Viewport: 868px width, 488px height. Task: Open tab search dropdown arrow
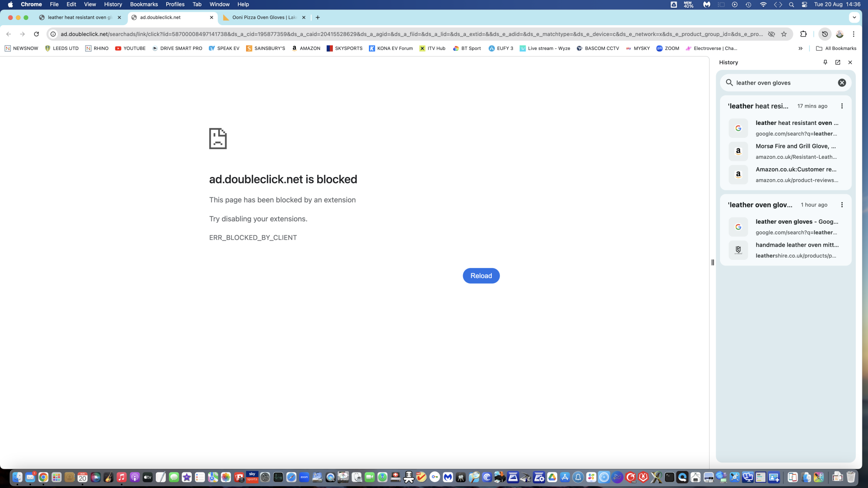854,17
